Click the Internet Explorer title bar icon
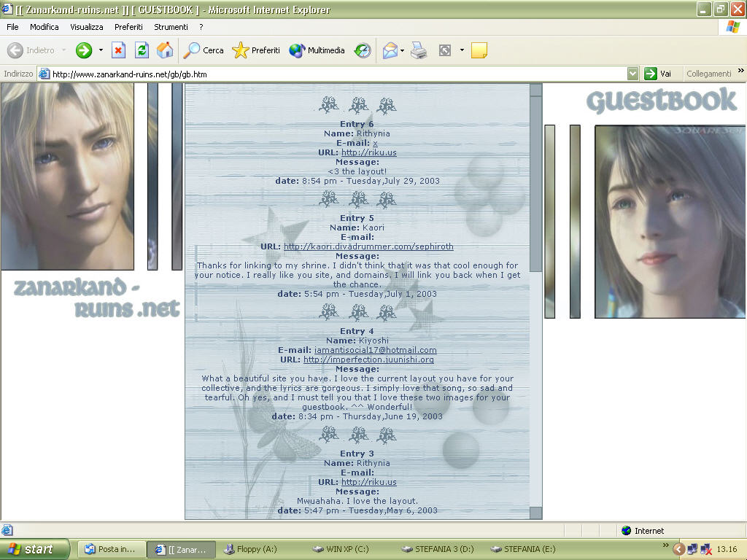Viewport: 747px width, 560px height. click(x=7, y=9)
